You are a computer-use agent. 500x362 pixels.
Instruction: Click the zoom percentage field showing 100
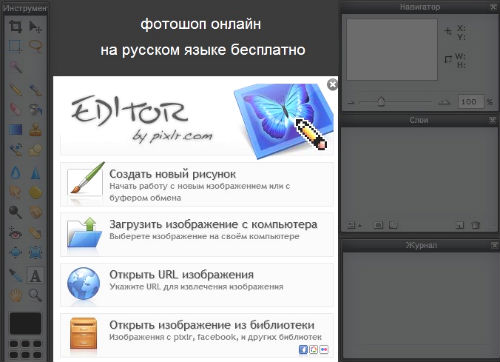point(470,102)
